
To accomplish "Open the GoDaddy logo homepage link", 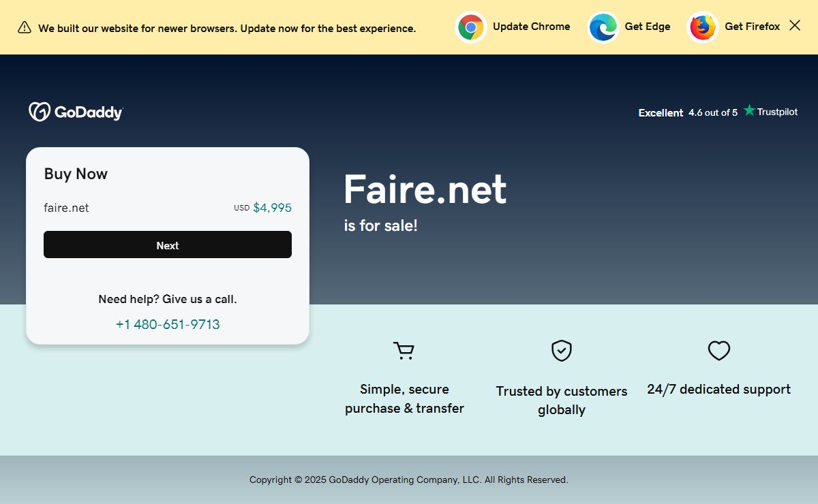I will [76, 112].
